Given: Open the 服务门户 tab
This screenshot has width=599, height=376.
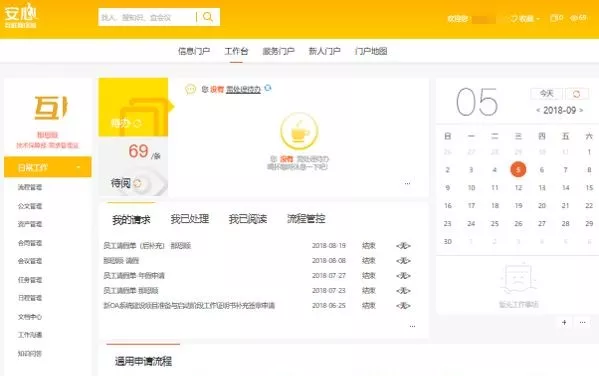Looking at the screenshot, I should 278,51.
